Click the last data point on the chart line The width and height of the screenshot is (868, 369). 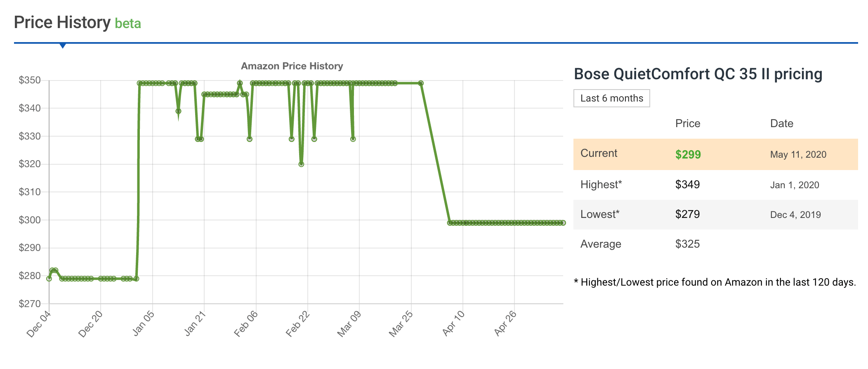coord(563,223)
